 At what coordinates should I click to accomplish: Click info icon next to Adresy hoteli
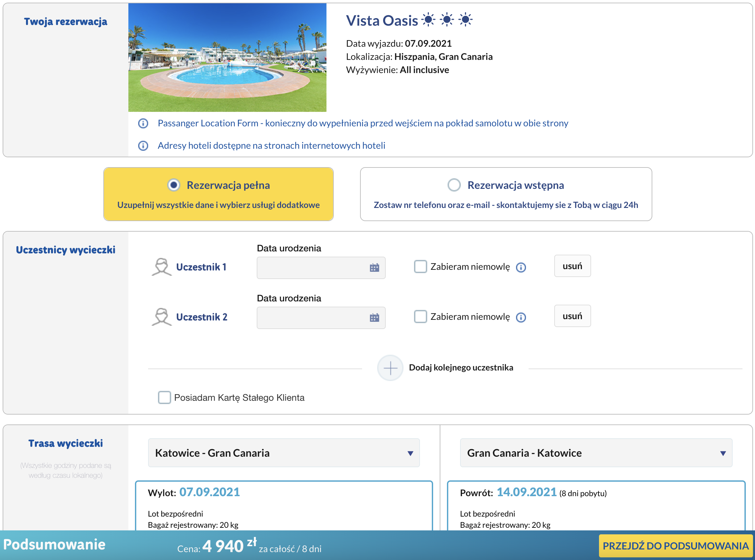pyautogui.click(x=143, y=146)
